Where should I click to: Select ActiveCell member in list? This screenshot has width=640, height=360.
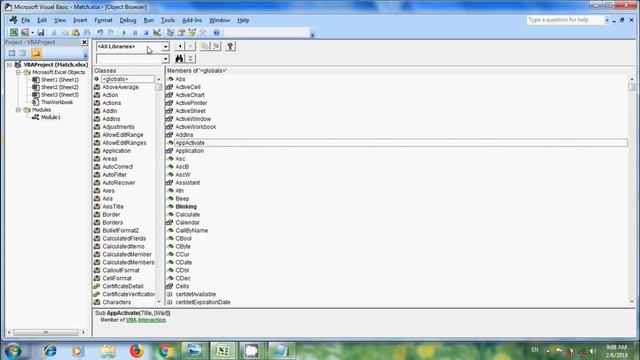pos(188,87)
